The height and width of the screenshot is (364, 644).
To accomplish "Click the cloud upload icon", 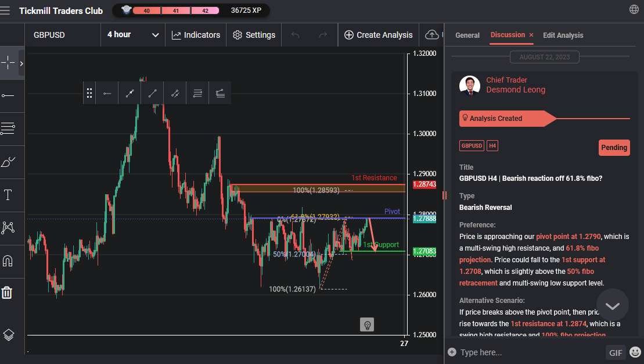I will [431, 35].
